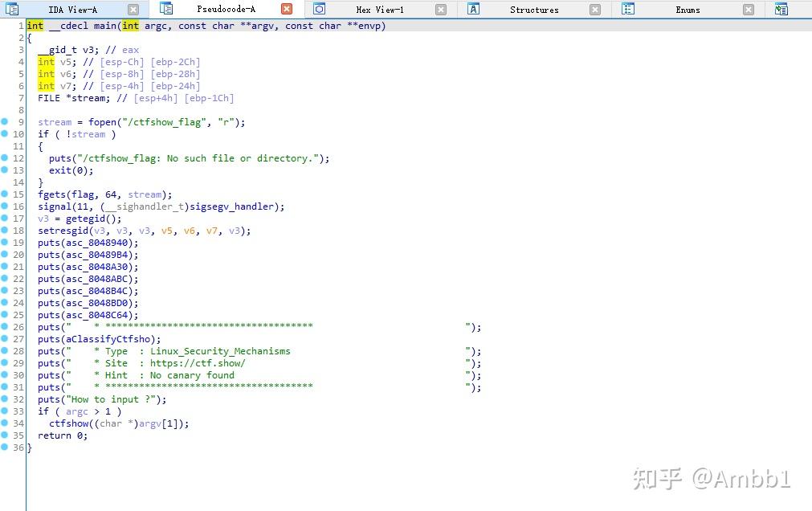
Task: Click the Hex View-1 tab icon
Action: click(x=319, y=9)
